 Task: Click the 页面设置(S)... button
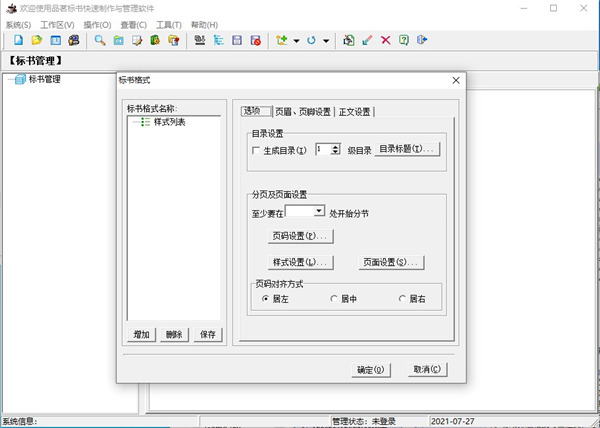coord(391,262)
